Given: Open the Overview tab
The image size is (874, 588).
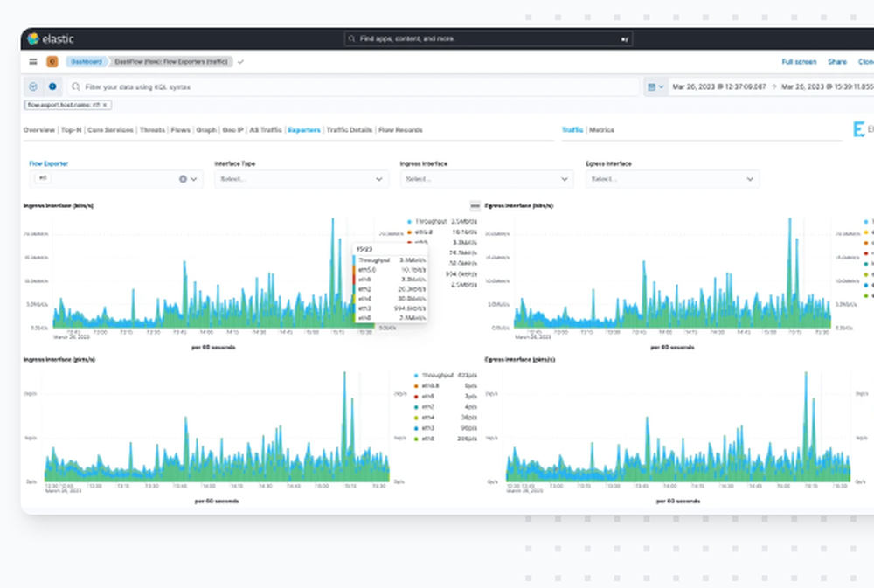Looking at the screenshot, I should [x=39, y=130].
